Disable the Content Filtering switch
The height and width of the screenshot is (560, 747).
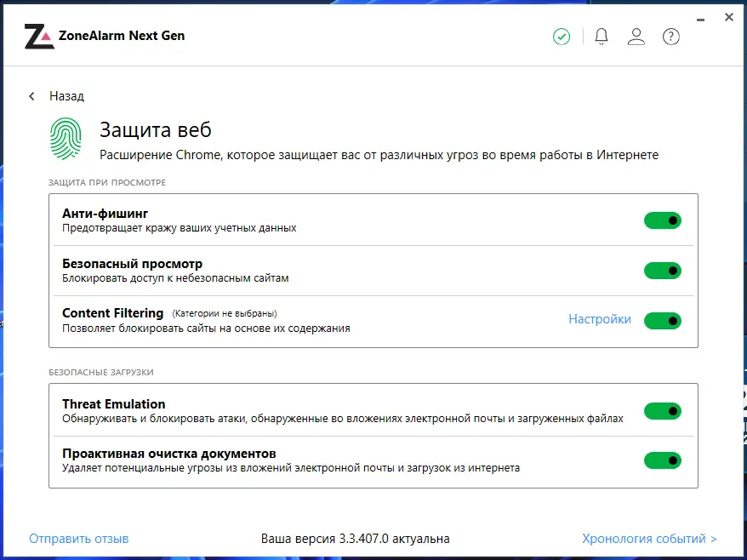tap(663, 320)
